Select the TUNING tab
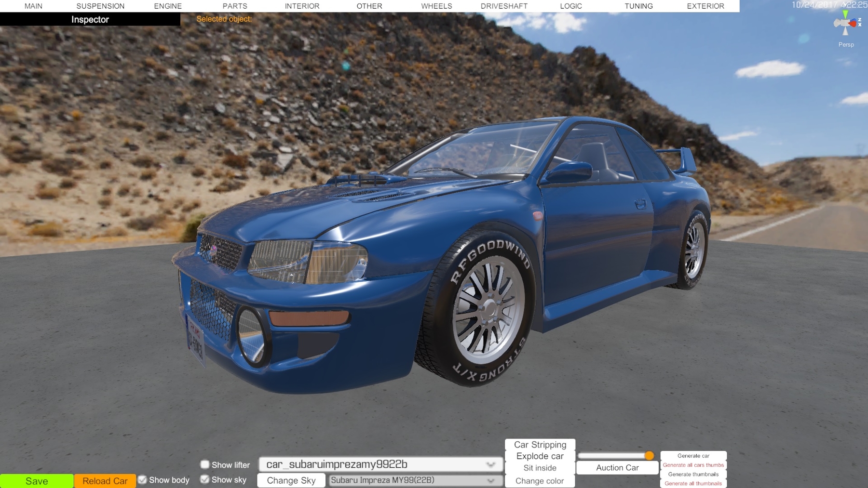The width and height of the screenshot is (868, 488). pyautogui.click(x=638, y=6)
